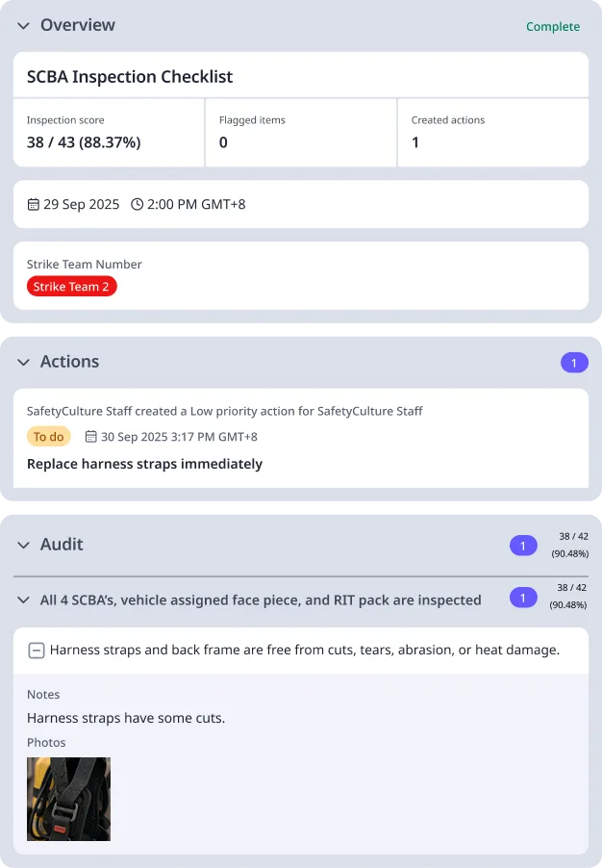This screenshot has height=868, width=602.
Task: Click the Created actions card showing 1
Action: 493,131
